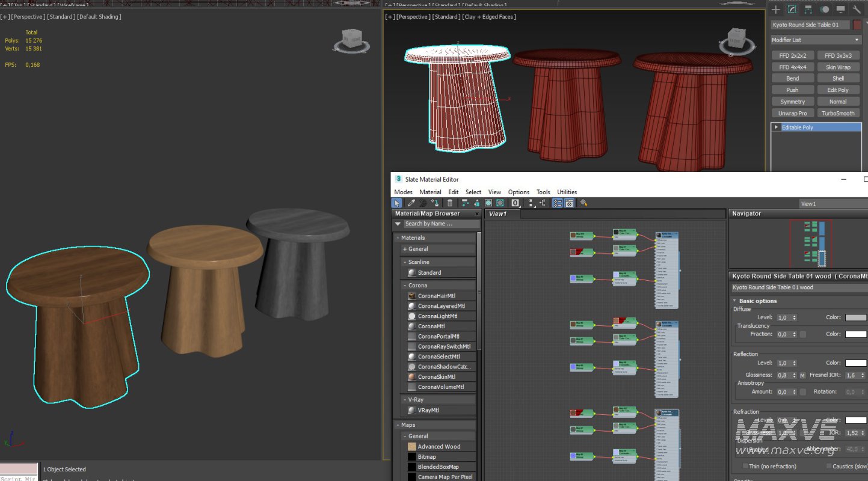This screenshot has width=868, height=481.
Task: Toggle the Glossiness map button M
Action: [x=802, y=375]
